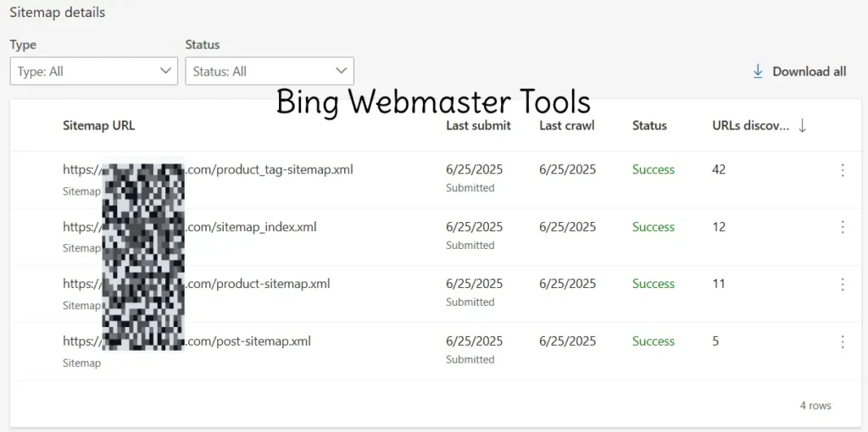This screenshot has width=868, height=432.
Task: Click the Success status for sitemap_index.xml
Action: pyautogui.click(x=654, y=227)
